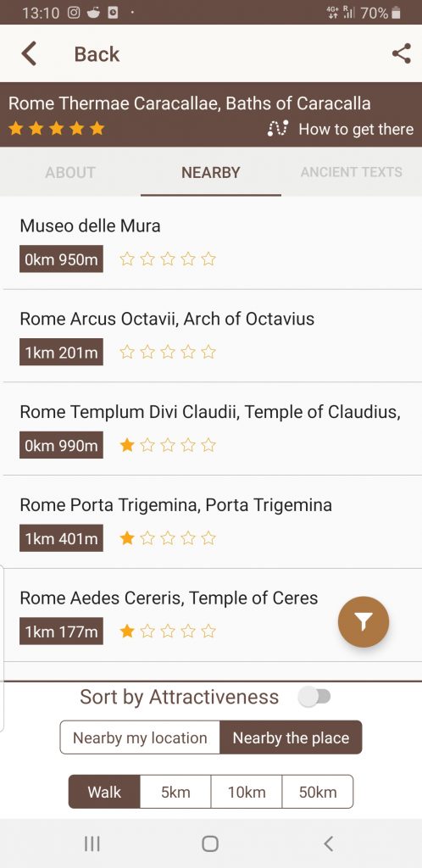Screen dimensions: 422x868
Task: Switch to the ANCIENT TEXTS tab
Action: point(351,172)
